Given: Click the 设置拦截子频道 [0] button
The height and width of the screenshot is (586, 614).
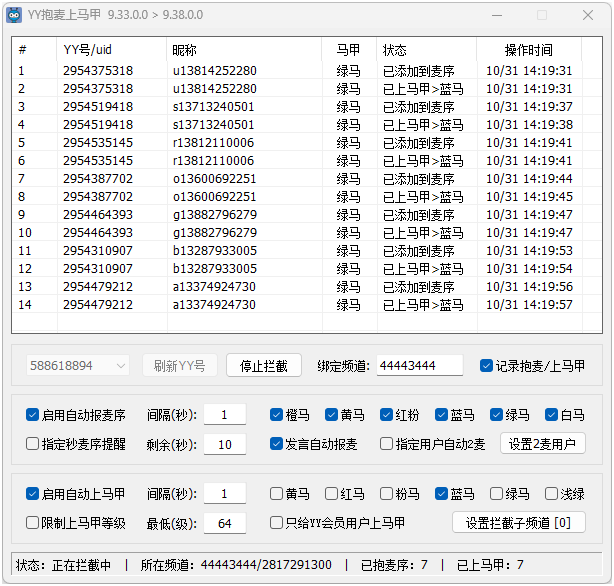Looking at the screenshot, I should (519, 523).
